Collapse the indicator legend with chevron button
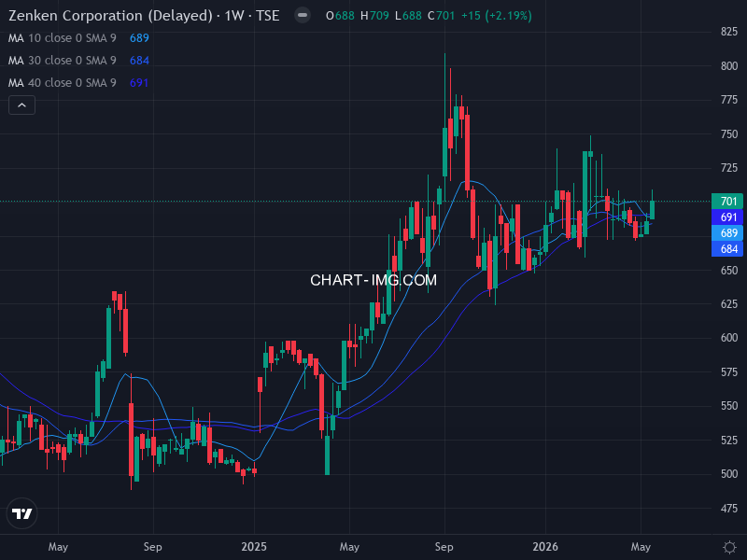 click(21, 105)
